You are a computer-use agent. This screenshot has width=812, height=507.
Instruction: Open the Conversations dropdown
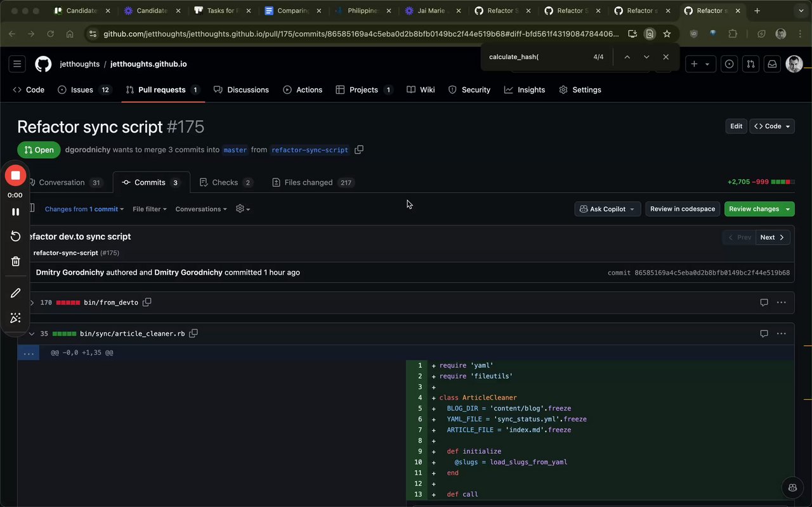pos(201,209)
